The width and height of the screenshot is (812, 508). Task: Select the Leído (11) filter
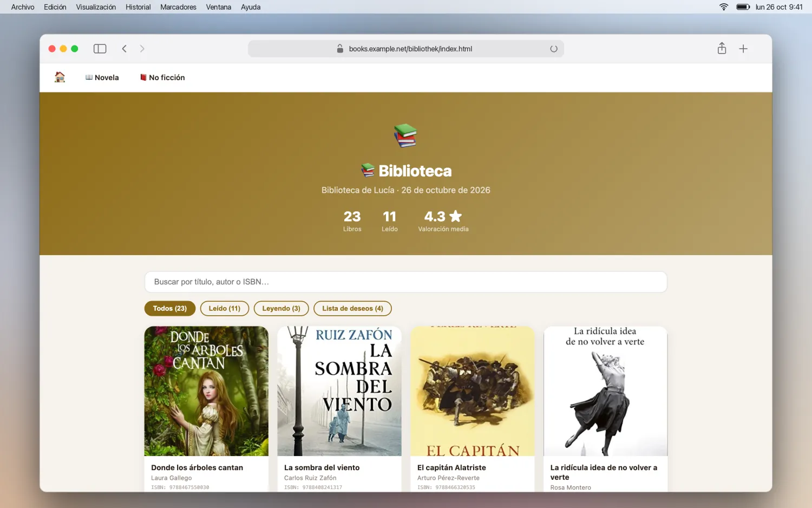pos(225,309)
